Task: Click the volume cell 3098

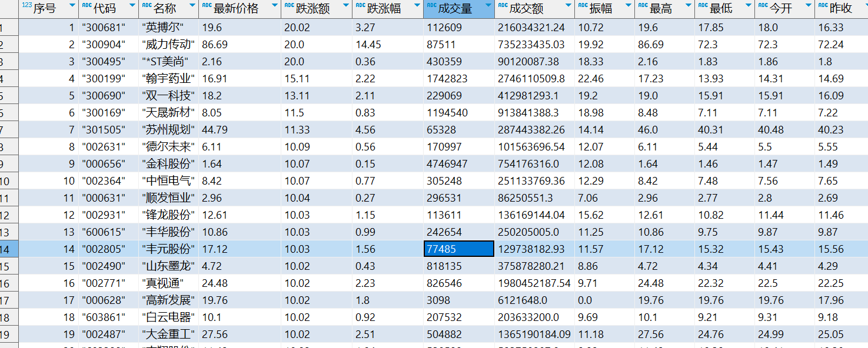Action: pyautogui.click(x=458, y=300)
